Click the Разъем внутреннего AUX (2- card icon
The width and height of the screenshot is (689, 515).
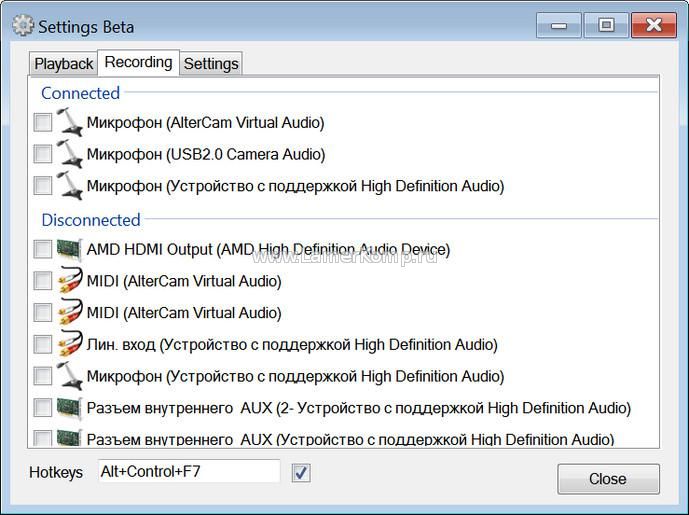[69, 407]
